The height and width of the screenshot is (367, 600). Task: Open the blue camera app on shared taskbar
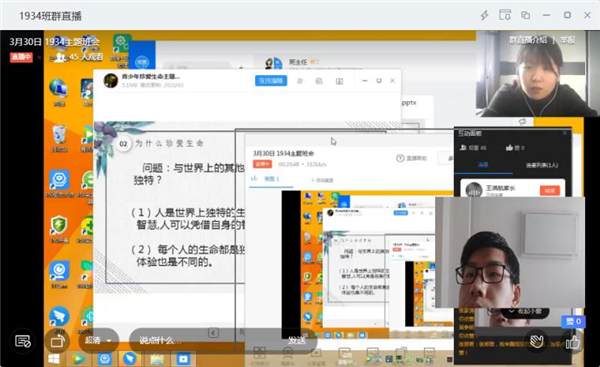point(104,359)
